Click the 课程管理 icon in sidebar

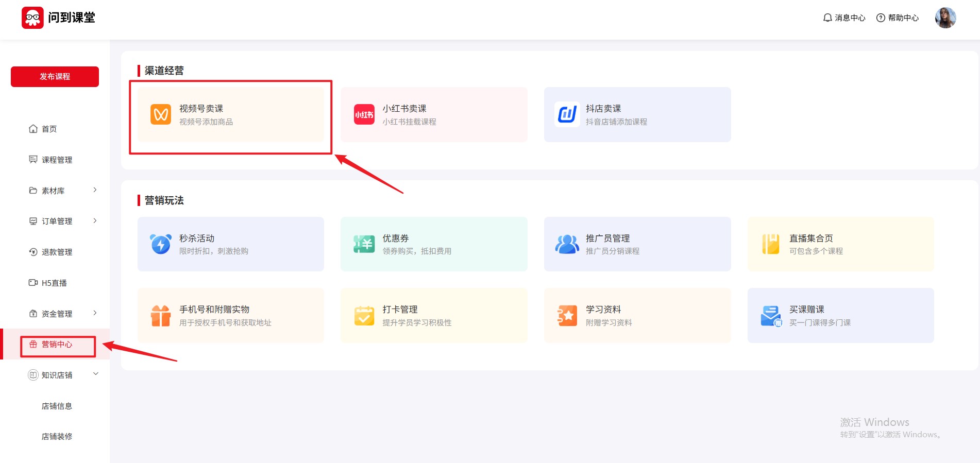(33, 159)
